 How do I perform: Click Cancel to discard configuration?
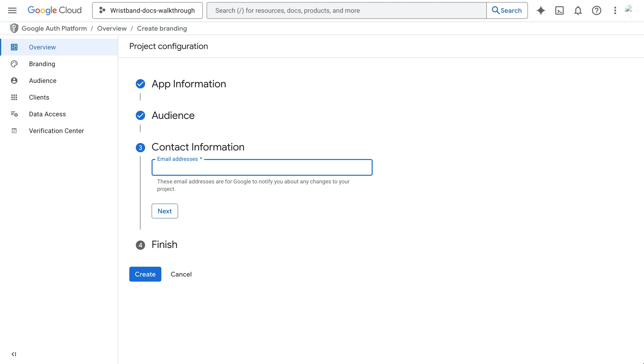pyautogui.click(x=181, y=274)
